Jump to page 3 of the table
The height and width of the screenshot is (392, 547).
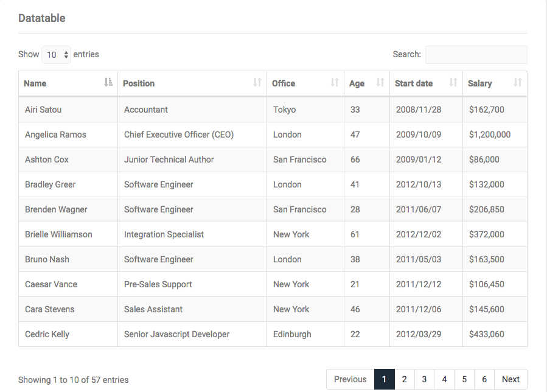tap(424, 379)
